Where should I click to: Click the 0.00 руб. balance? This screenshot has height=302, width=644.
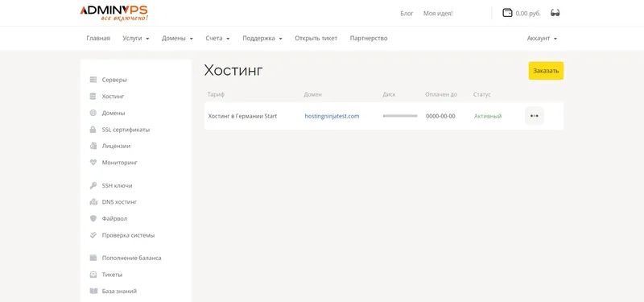click(x=528, y=14)
